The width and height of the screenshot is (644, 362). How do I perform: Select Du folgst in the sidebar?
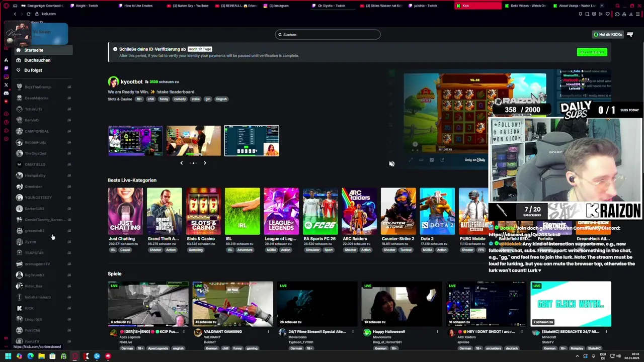coord(33,70)
